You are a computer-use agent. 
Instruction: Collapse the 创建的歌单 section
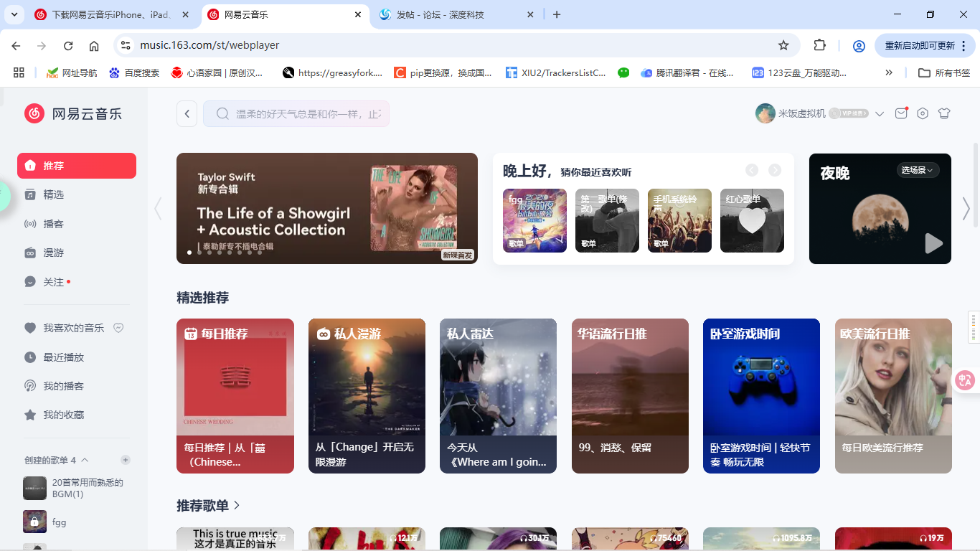(x=85, y=460)
